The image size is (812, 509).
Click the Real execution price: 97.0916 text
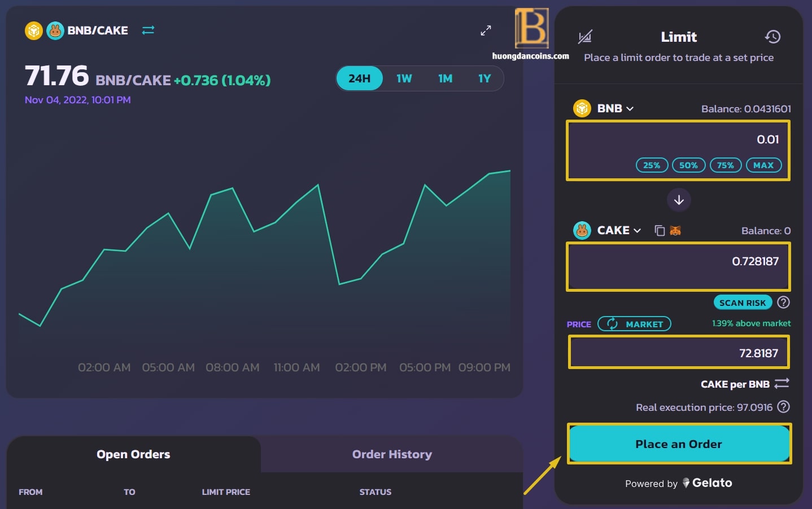point(704,407)
